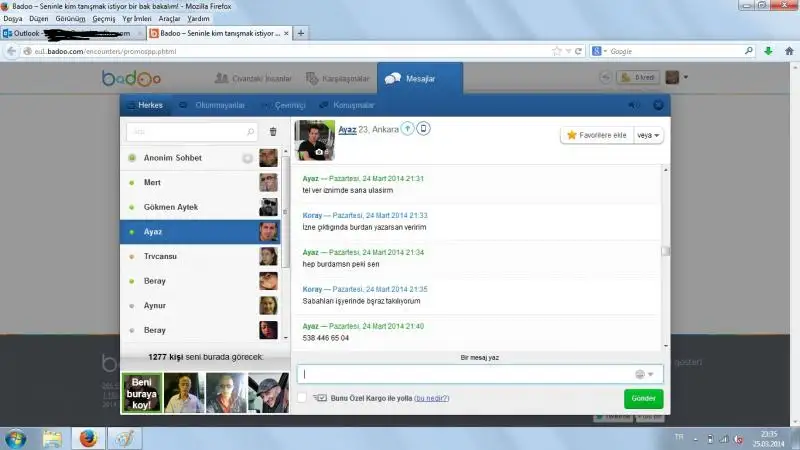Click the Badoo logo
This screenshot has height=450, width=800.
(131, 78)
